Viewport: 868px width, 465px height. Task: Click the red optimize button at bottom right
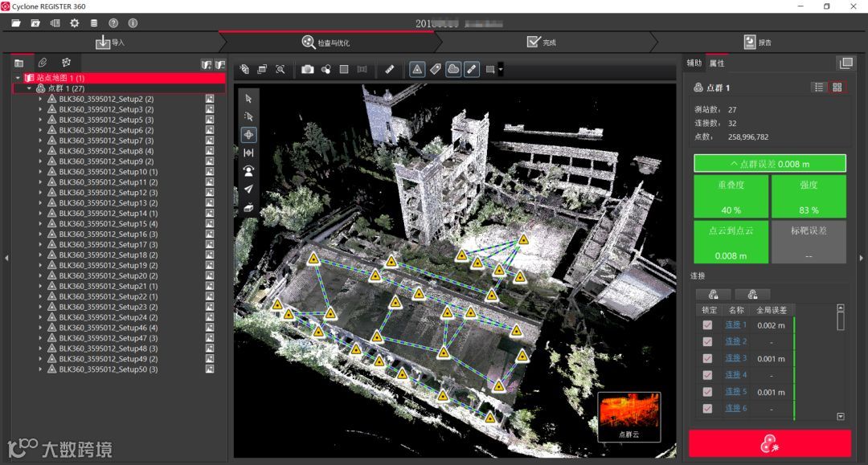coord(769,443)
